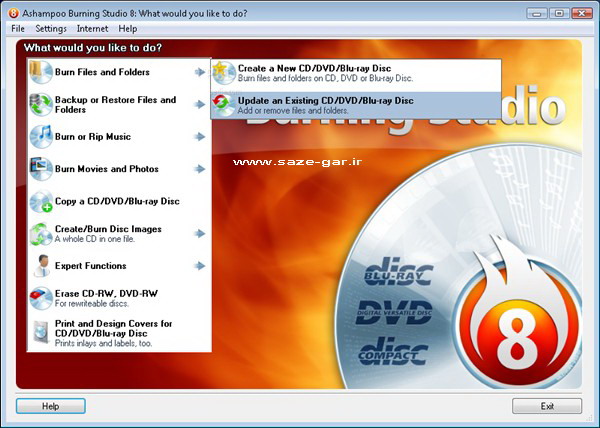
Task: Close the Burning Studio window
Action: [582, 14]
